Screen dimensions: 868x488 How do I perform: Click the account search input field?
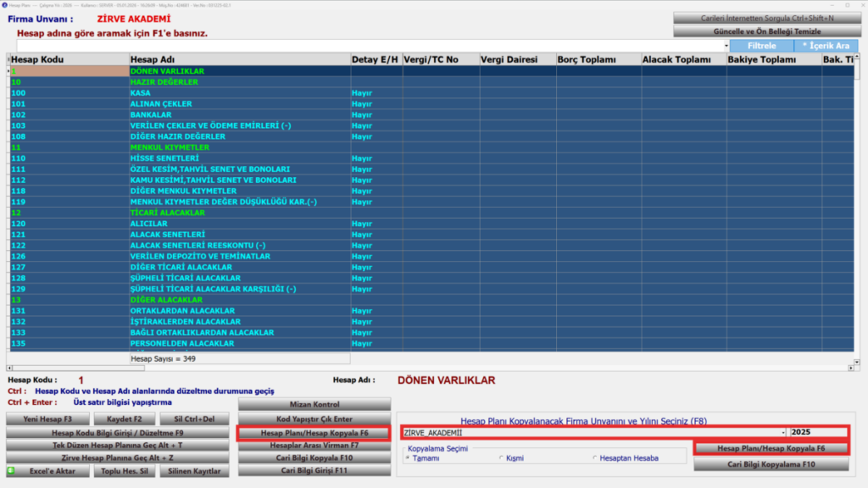point(370,46)
